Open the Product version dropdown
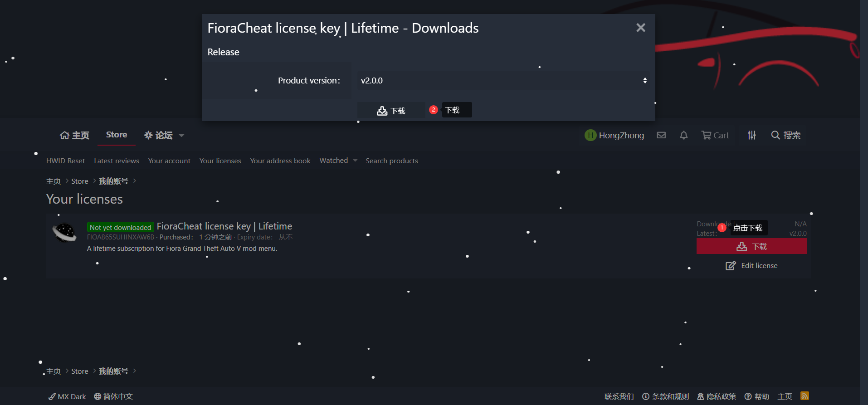The height and width of the screenshot is (405, 868). point(503,80)
